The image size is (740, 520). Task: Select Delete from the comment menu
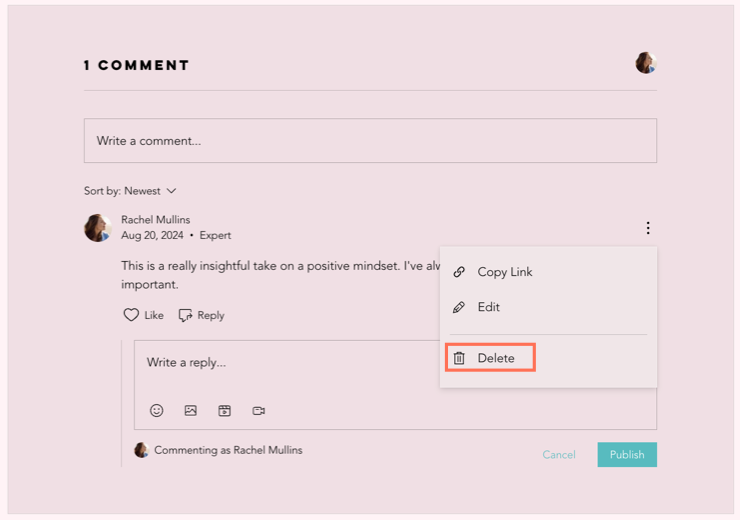click(x=496, y=358)
